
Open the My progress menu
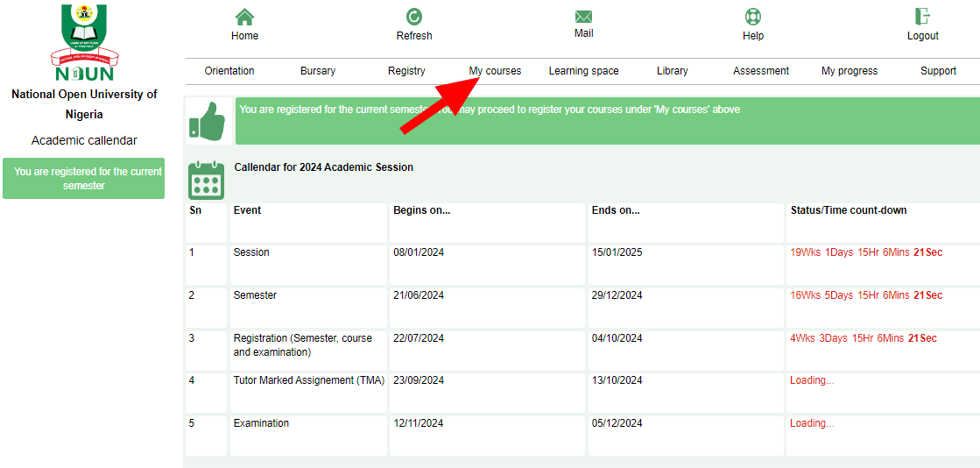point(850,71)
